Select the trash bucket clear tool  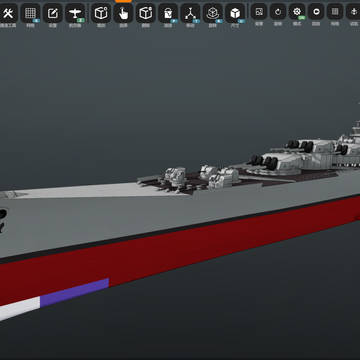coord(168,13)
